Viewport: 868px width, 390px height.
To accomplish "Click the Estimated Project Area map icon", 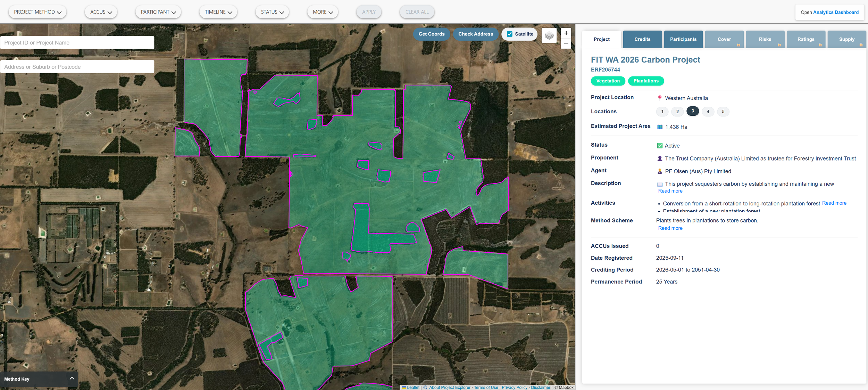I will 660,127.
